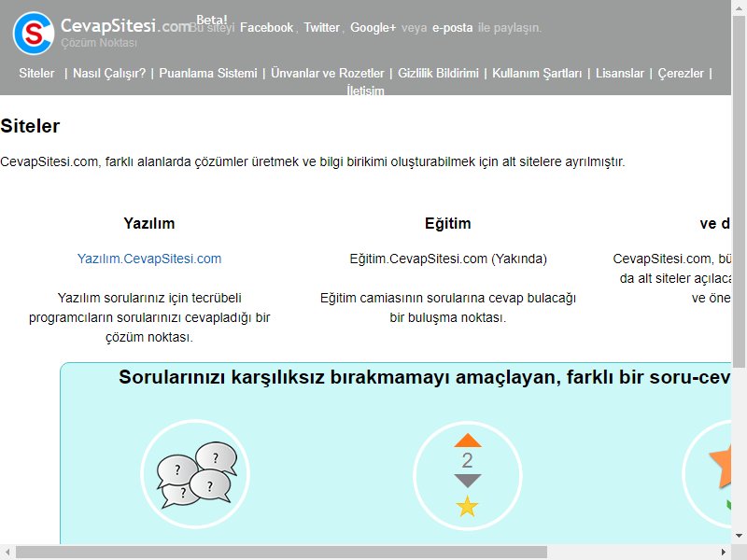The width and height of the screenshot is (747, 560).
Task: Click the Siteler page heading
Action: point(30,126)
